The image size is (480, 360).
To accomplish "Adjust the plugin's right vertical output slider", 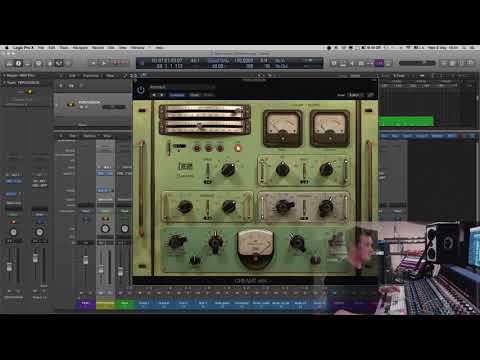I will click(x=369, y=188).
